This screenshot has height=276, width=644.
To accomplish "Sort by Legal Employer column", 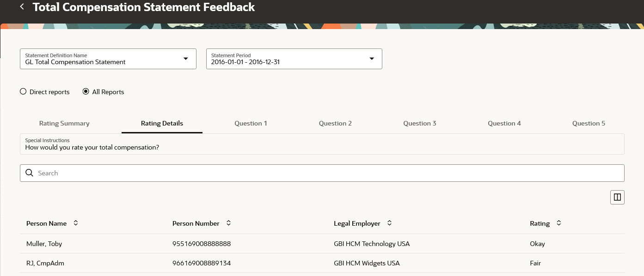I will (x=389, y=223).
